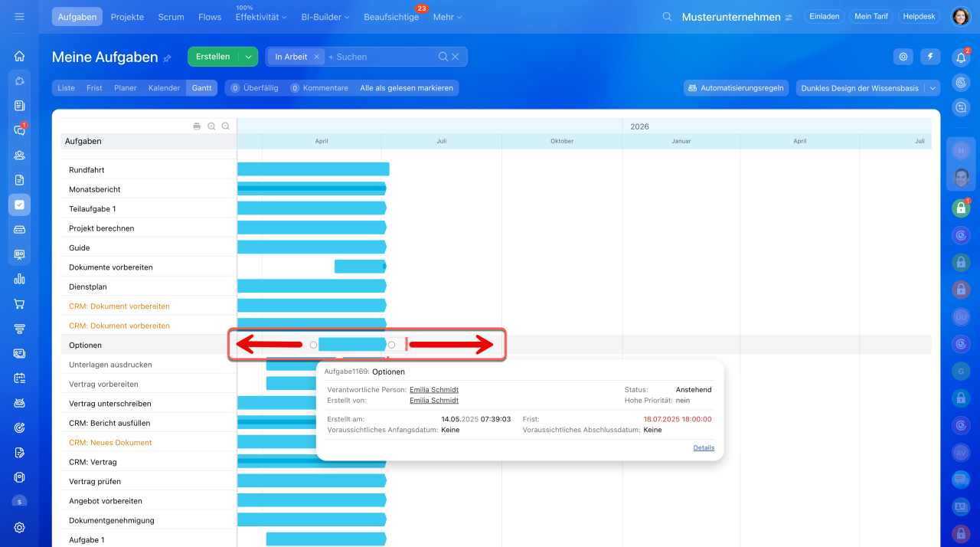Viewport: 980px width, 547px height.
Task: Open Messenger icon with red badge
Action: coord(19,129)
